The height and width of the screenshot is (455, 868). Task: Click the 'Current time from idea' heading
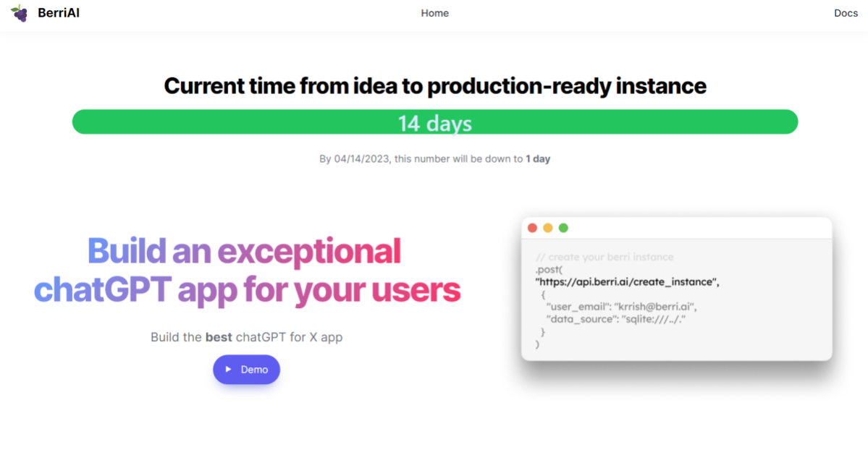pos(434,86)
